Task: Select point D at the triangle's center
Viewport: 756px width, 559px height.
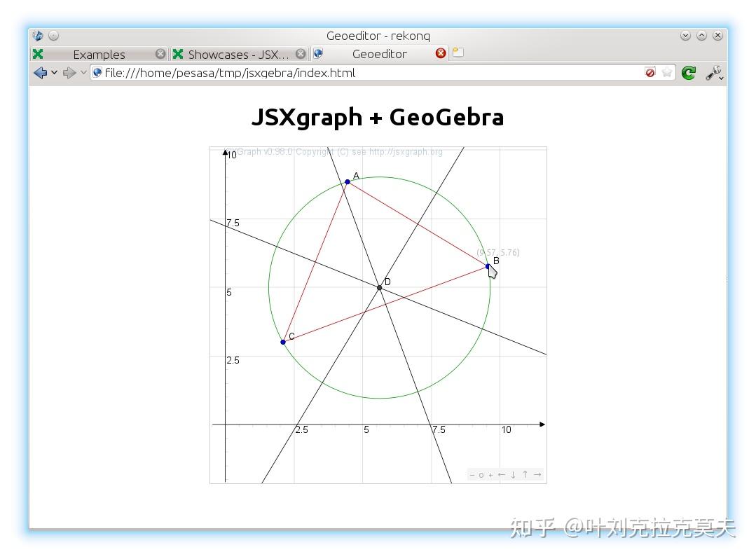Action: coord(379,287)
